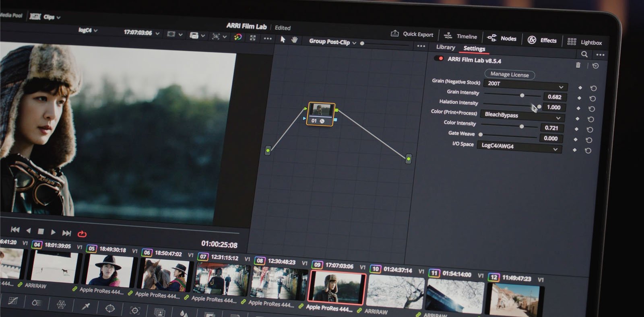Skip to the first frame

(15, 230)
